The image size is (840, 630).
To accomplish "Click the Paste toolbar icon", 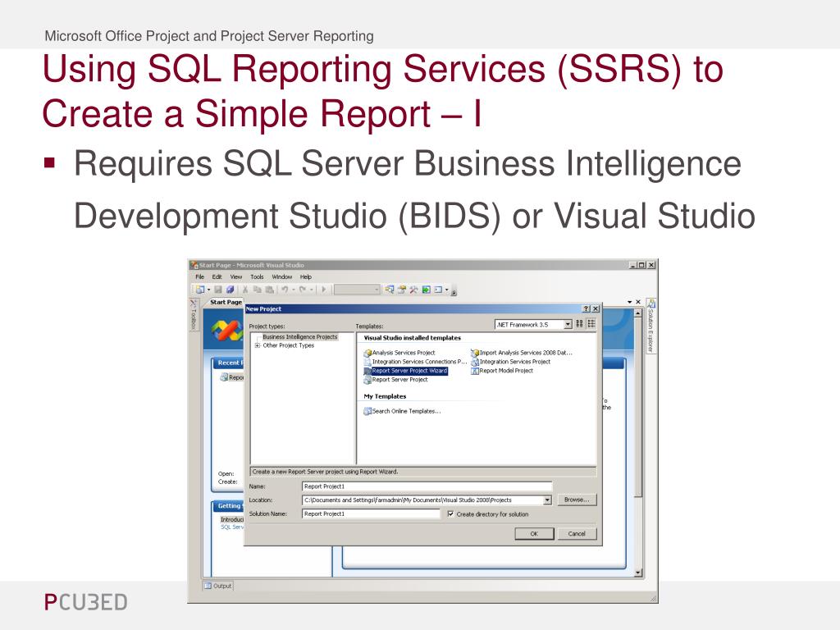I will coord(269,290).
